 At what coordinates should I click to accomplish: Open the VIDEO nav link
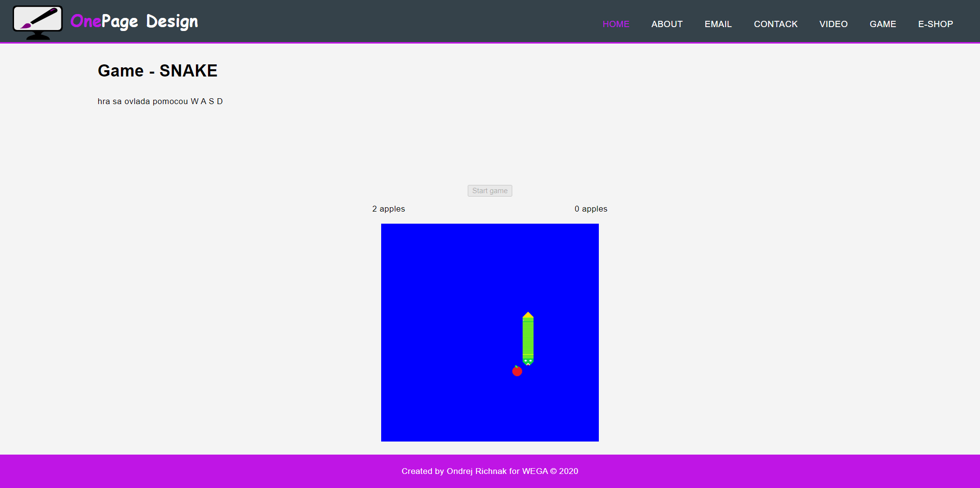(x=833, y=24)
